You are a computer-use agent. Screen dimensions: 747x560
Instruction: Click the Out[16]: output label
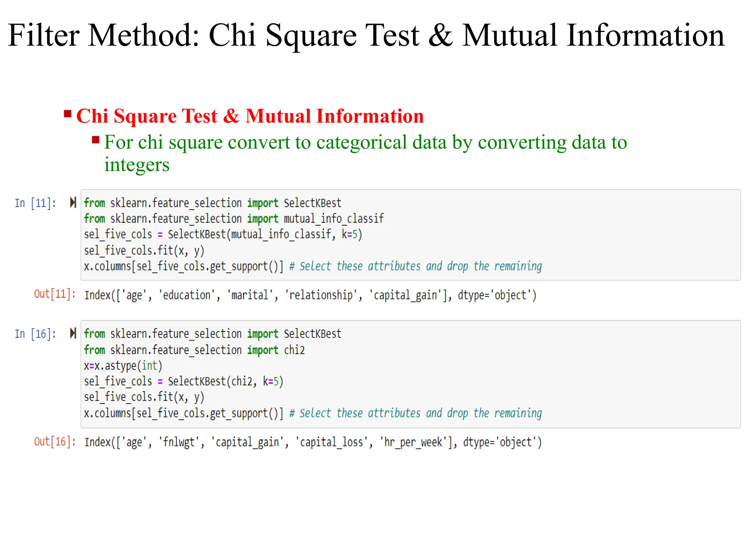click(x=55, y=442)
